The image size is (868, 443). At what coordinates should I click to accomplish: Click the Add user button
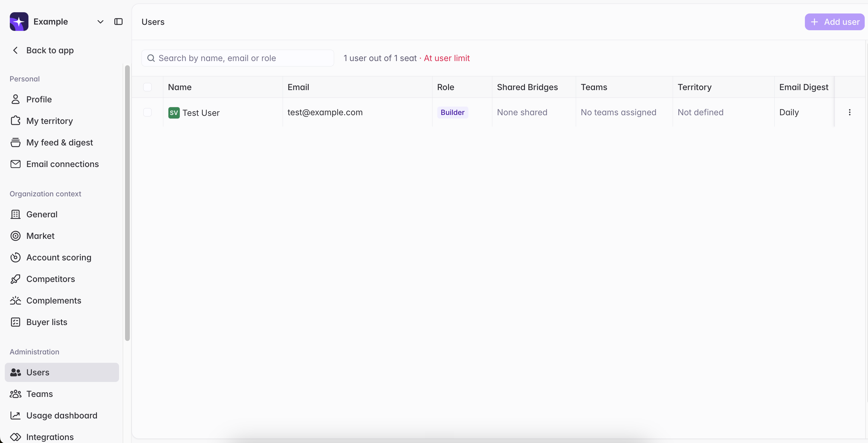pyautogui.click(x=834, y=22)
